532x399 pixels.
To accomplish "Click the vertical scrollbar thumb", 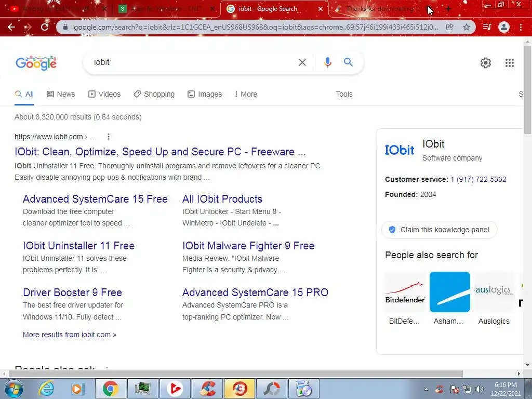I will [x=527, y=89].
